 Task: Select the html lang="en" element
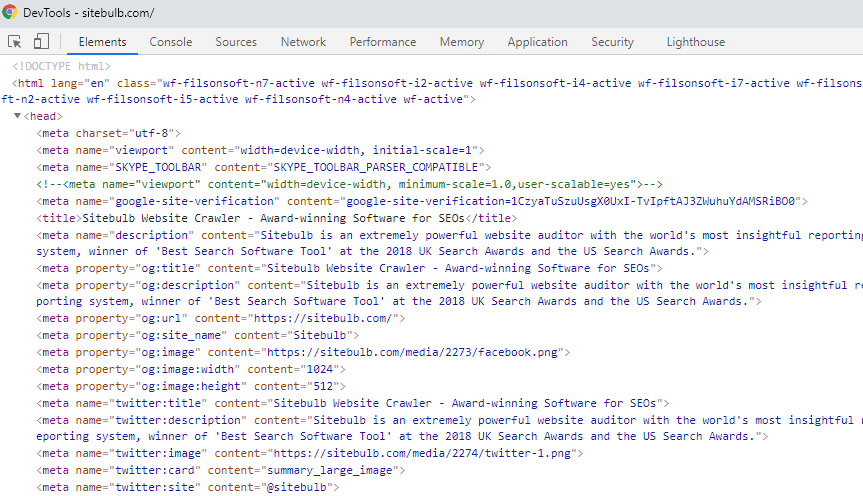(432, 91)
